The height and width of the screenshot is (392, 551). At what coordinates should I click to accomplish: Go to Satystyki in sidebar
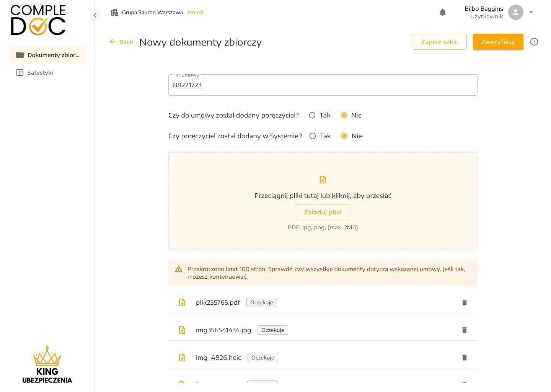click(40, 72)
